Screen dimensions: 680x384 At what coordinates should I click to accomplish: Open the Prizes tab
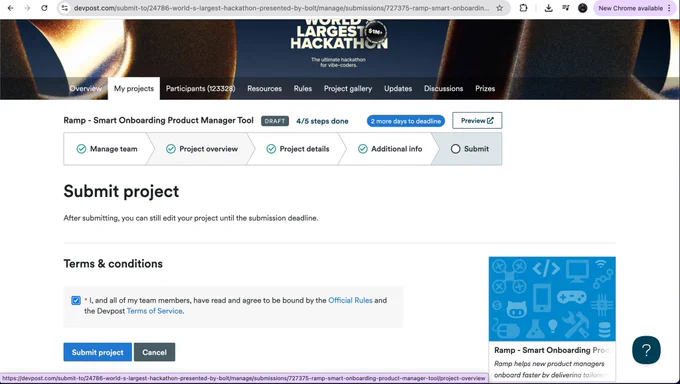coord(485,89)
